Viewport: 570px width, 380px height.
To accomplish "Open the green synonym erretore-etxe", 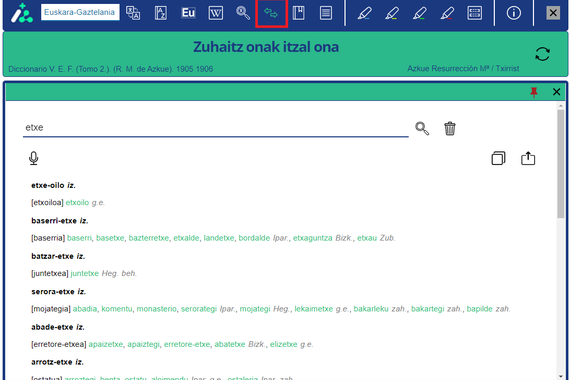I will (187, 344).
